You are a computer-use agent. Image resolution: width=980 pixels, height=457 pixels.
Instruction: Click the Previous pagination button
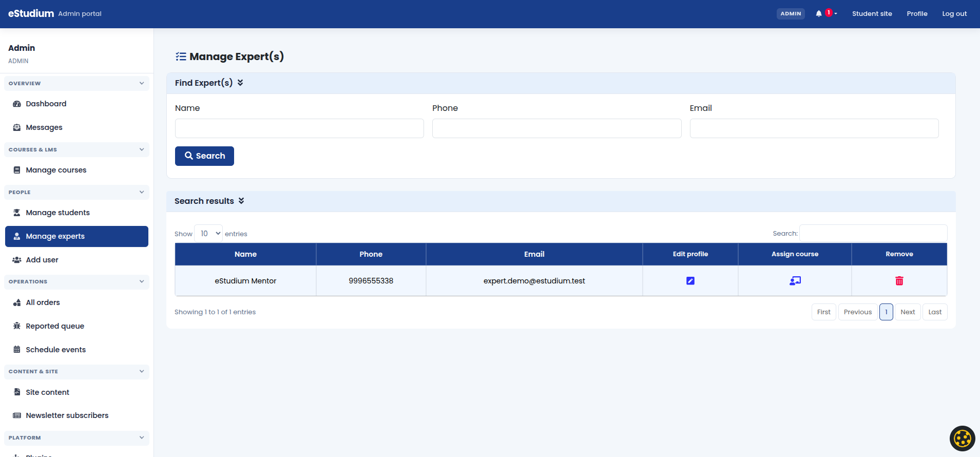point(858,312)
